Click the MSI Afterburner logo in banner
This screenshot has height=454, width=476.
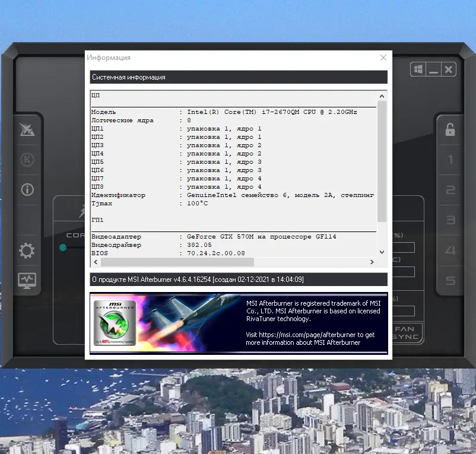click(x=115, y=323)
